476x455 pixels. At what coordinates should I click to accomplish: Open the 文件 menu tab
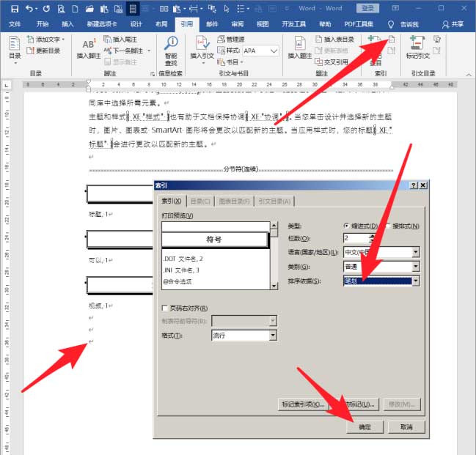click(14, 24)
